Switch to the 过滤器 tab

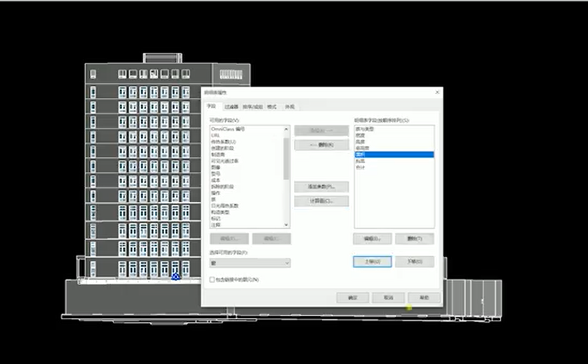[231, 107]
